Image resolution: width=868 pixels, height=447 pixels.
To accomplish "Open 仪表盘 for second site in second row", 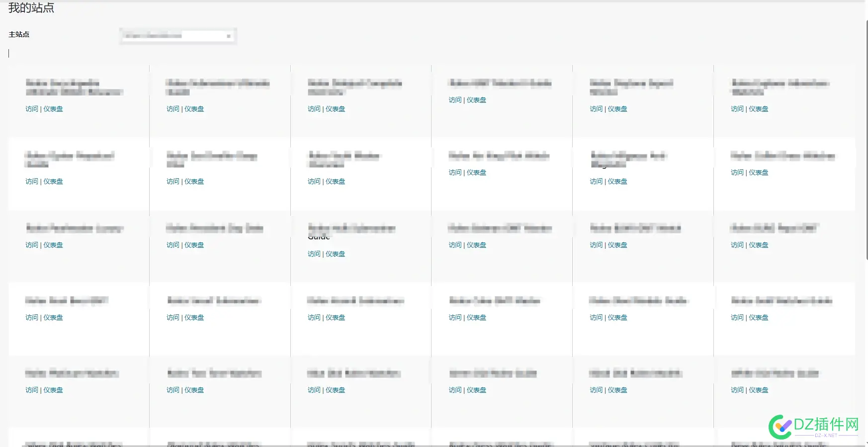I will click(x=194, y=181).
